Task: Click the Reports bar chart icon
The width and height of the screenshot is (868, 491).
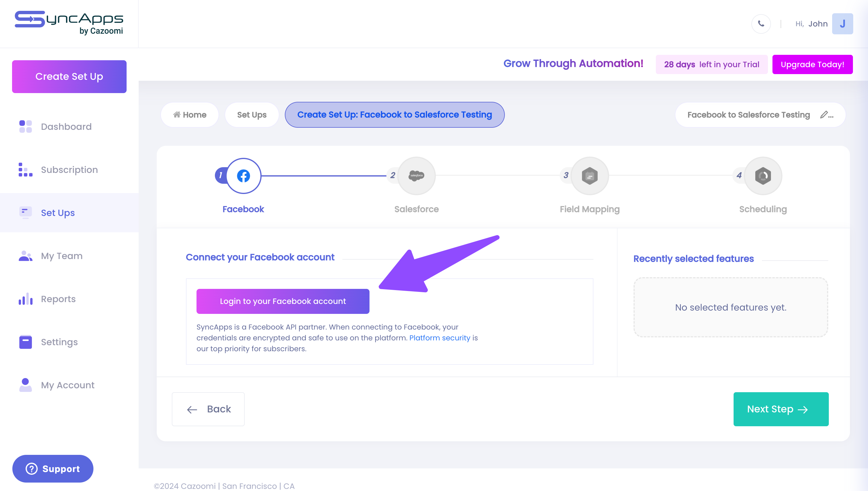Action: 25,299
